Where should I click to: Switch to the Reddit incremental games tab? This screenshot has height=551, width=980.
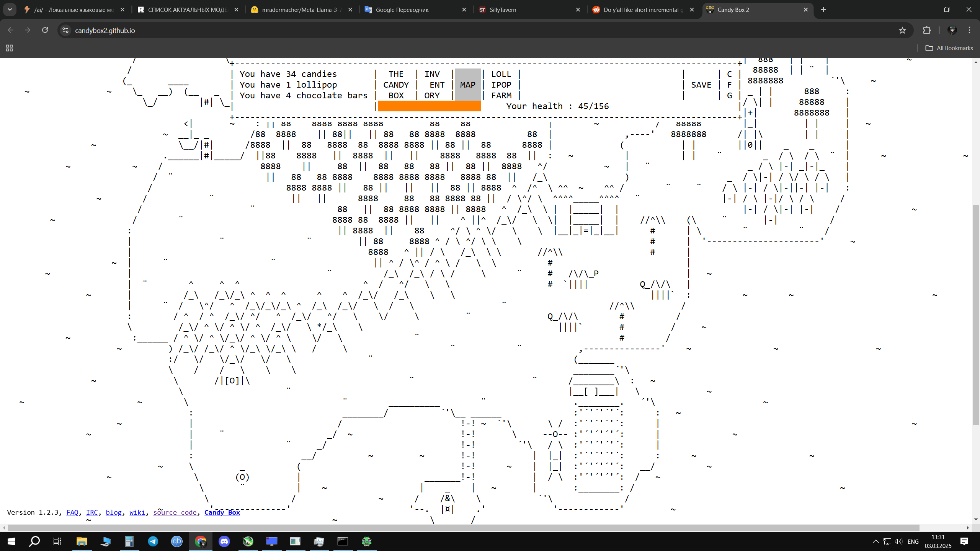coord(643,10)
